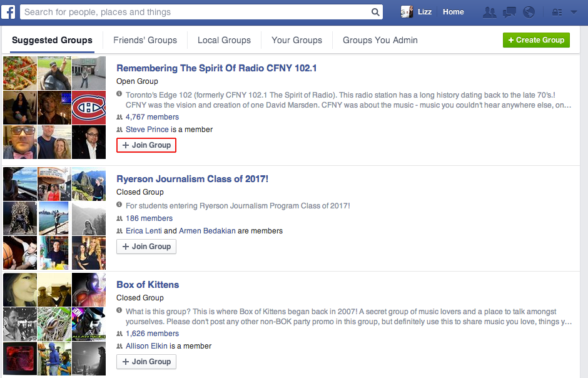Open Steve Prince's profile link
Viewport: 588px width, 378px height.
pyautogui.click(x=147, y=130)
